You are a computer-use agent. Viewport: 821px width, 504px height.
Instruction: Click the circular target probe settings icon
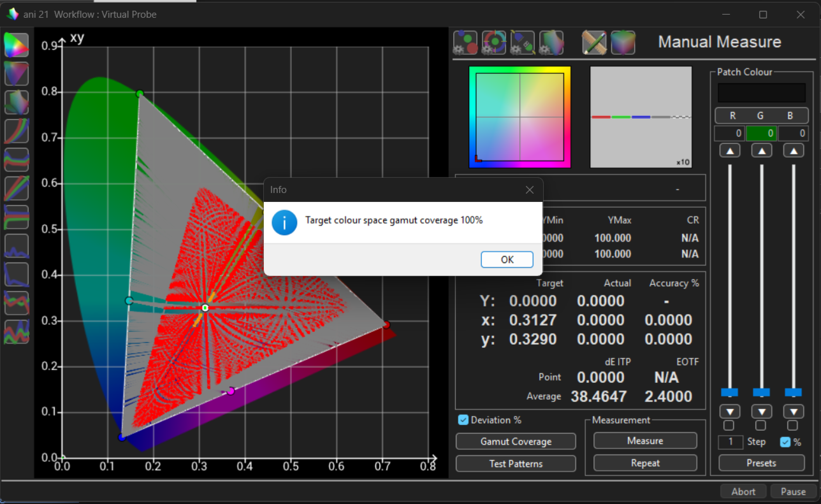pyautogui.click(x=494, y=43)
